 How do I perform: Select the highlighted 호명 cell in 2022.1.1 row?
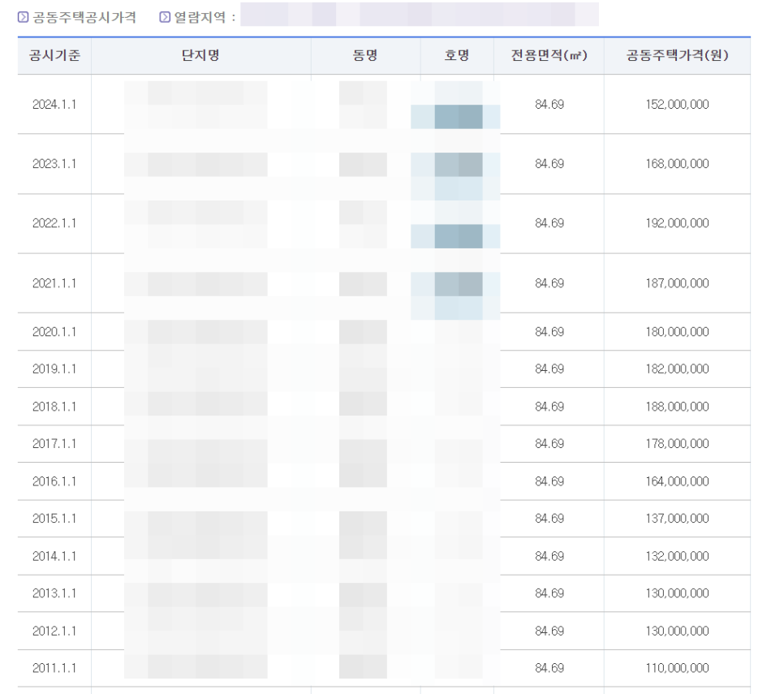457,235
